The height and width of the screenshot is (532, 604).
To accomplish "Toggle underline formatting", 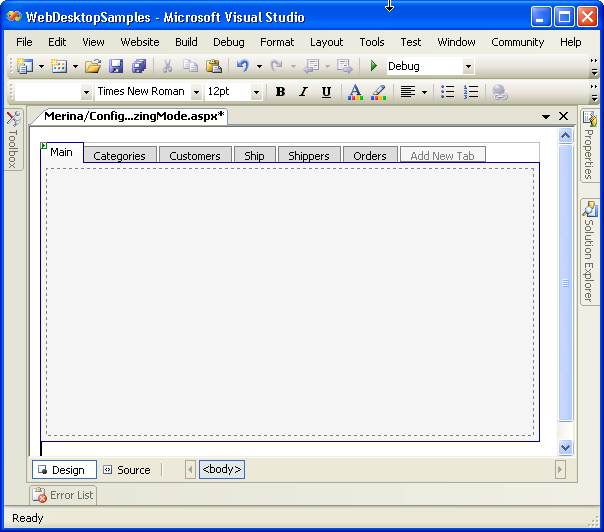I will click(326, 92).
